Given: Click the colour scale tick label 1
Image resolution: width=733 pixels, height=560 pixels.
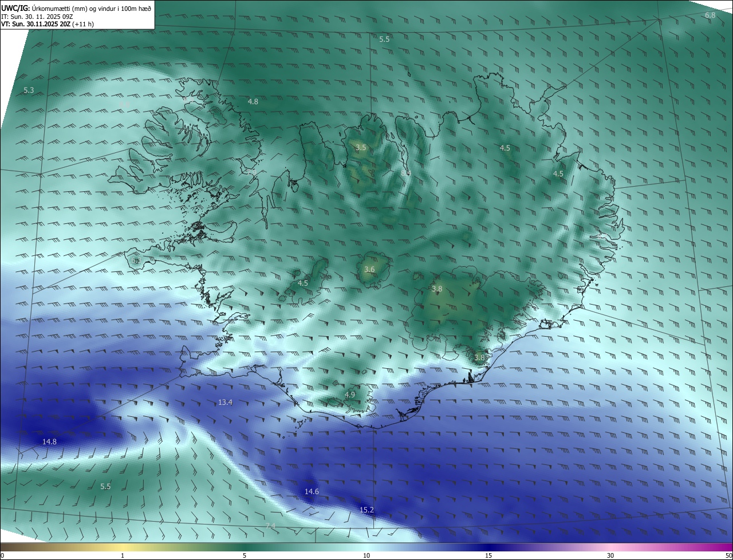Looking at the screenshot, I should pyautogui.click(x=123, y=555).
